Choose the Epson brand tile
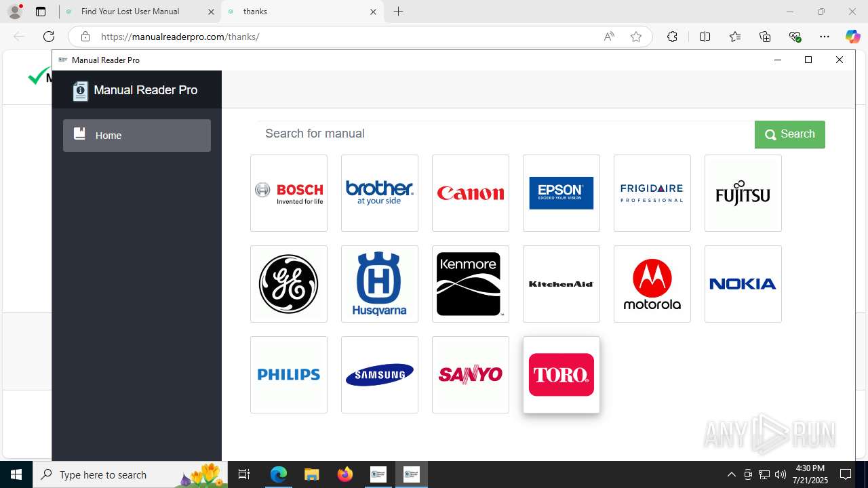 point(561,193)
